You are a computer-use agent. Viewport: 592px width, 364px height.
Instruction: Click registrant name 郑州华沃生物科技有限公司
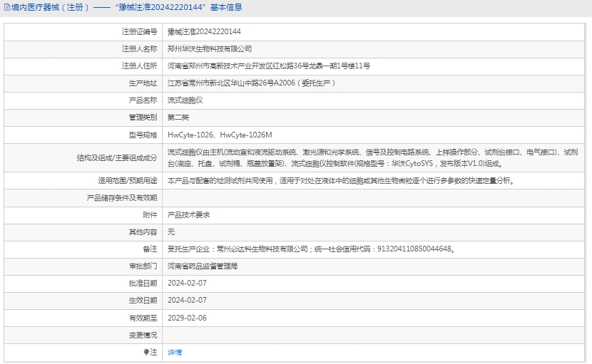pyautogui.click(x=210, y=49)
